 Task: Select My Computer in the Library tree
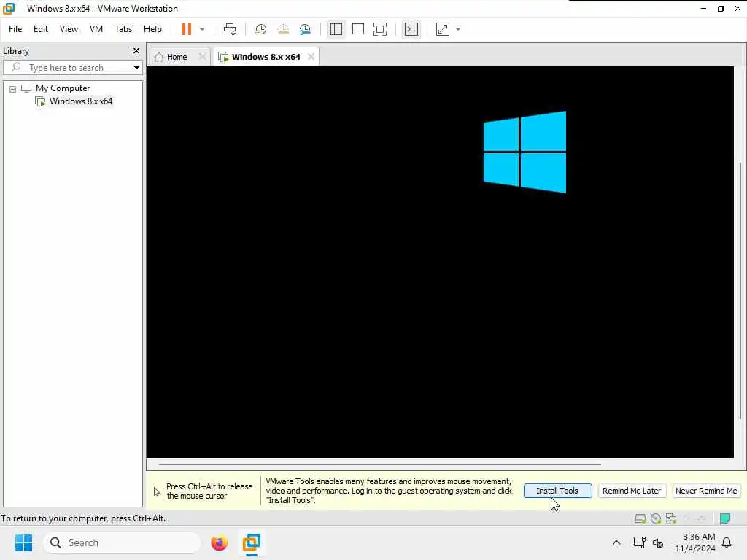(x=63, y=88)
